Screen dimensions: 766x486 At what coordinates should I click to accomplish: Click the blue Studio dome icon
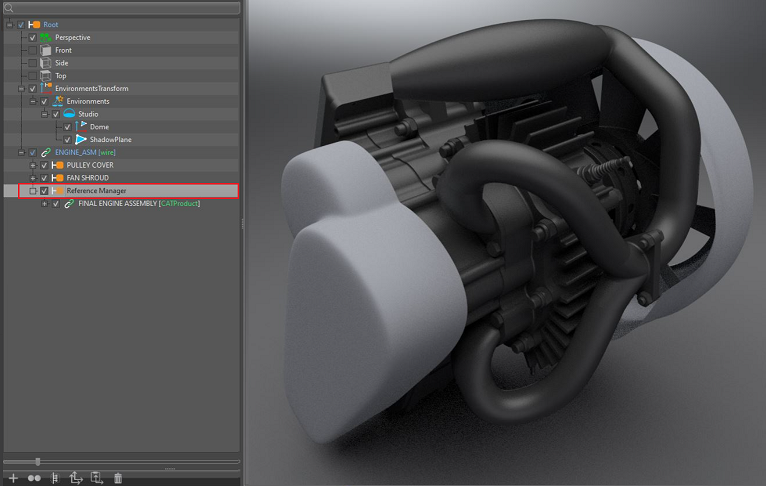coord(69,114)
